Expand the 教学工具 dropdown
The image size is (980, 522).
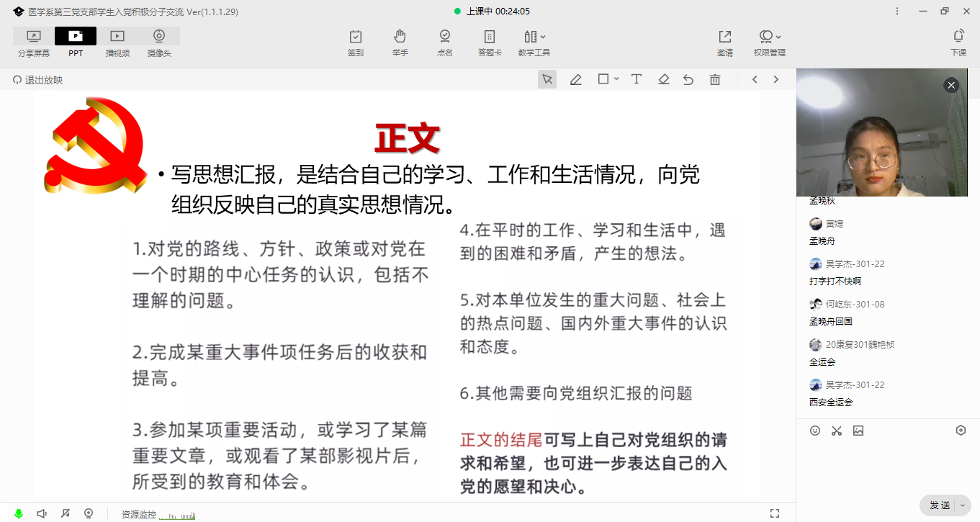534,42
